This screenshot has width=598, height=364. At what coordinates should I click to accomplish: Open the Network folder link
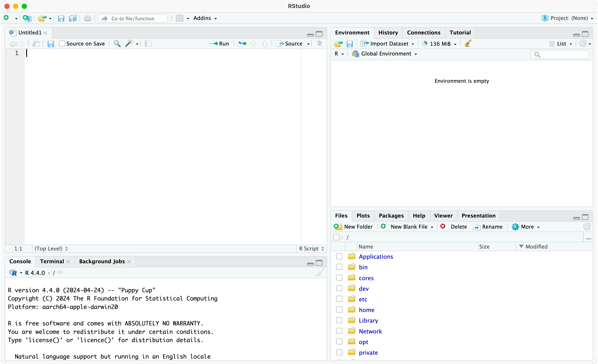(x=370, y=331)
